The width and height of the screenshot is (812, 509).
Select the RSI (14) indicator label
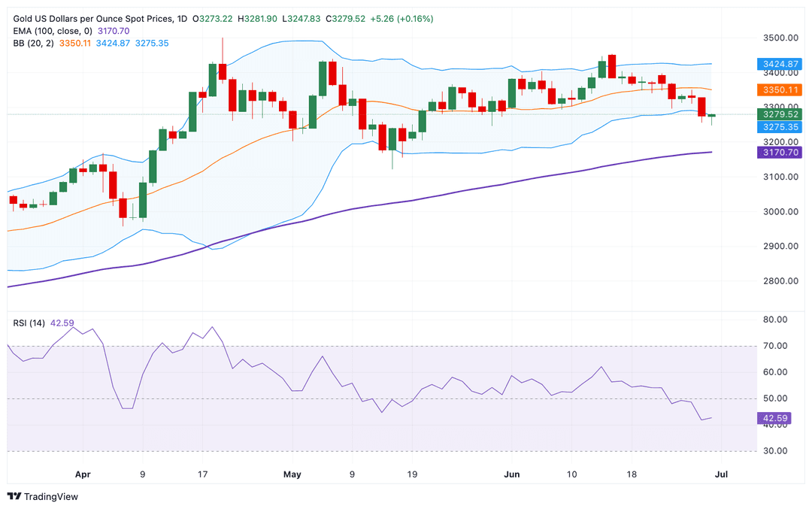pos(29,323)
